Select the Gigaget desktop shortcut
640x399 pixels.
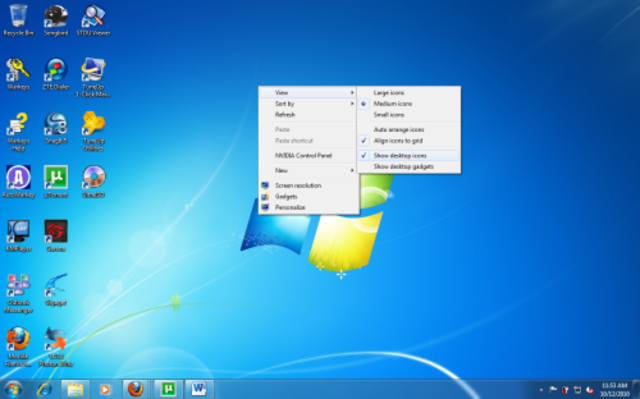point(56,290)
